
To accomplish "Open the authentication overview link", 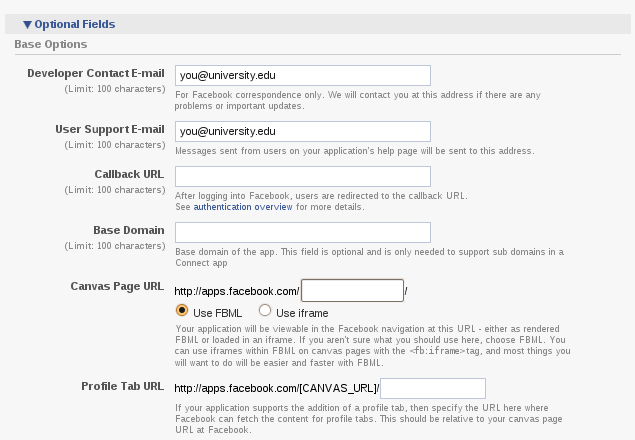I will (243, 207).
